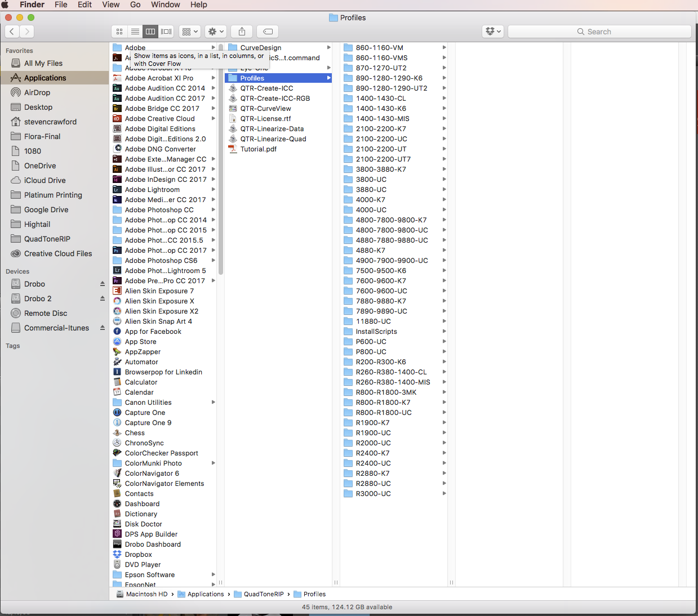Switch to list view in toolbar

(x=135, y=32)
